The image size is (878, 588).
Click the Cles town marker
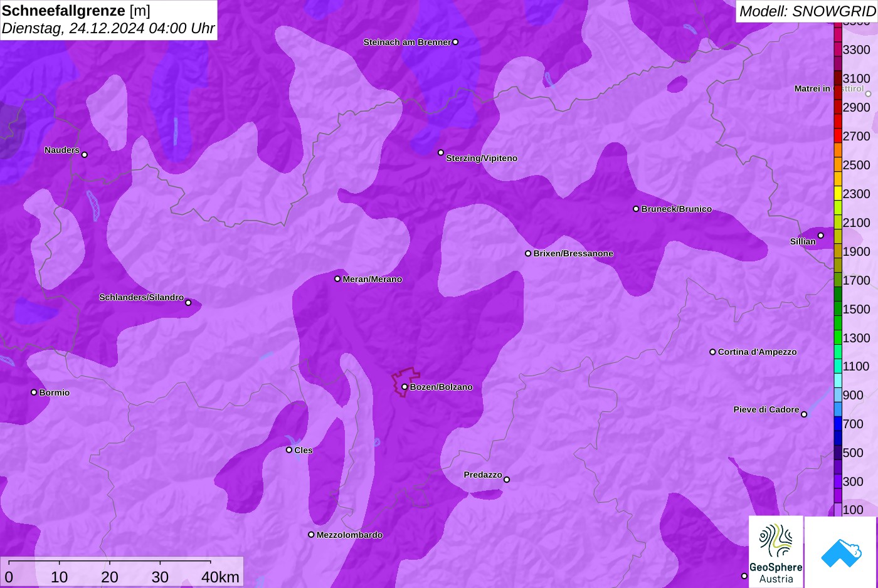pyautogui.click(x=289, y=450)
